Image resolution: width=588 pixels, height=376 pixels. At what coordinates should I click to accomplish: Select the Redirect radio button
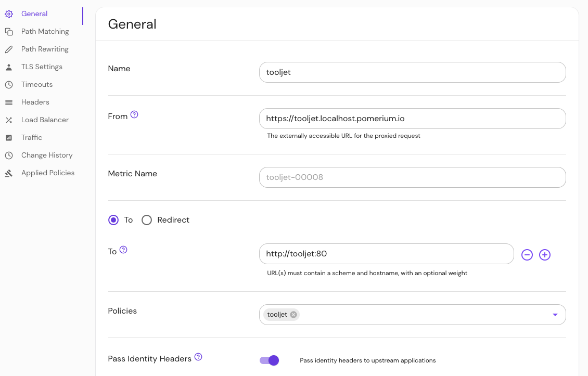point(147,220)
